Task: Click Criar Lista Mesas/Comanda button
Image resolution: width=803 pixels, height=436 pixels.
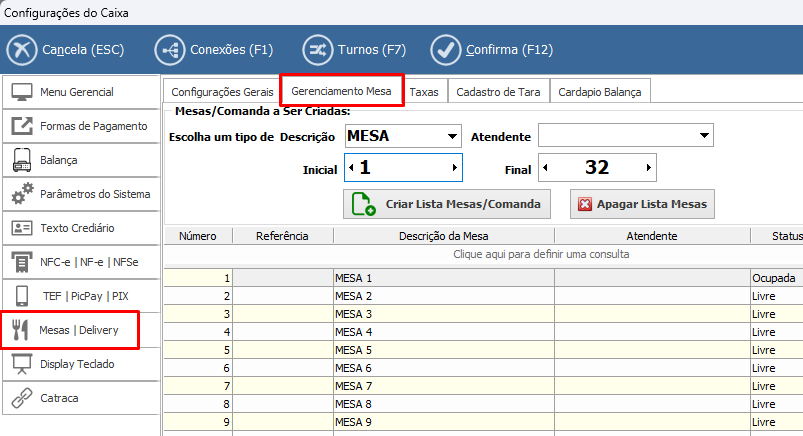Action: (x=447, y=204)
